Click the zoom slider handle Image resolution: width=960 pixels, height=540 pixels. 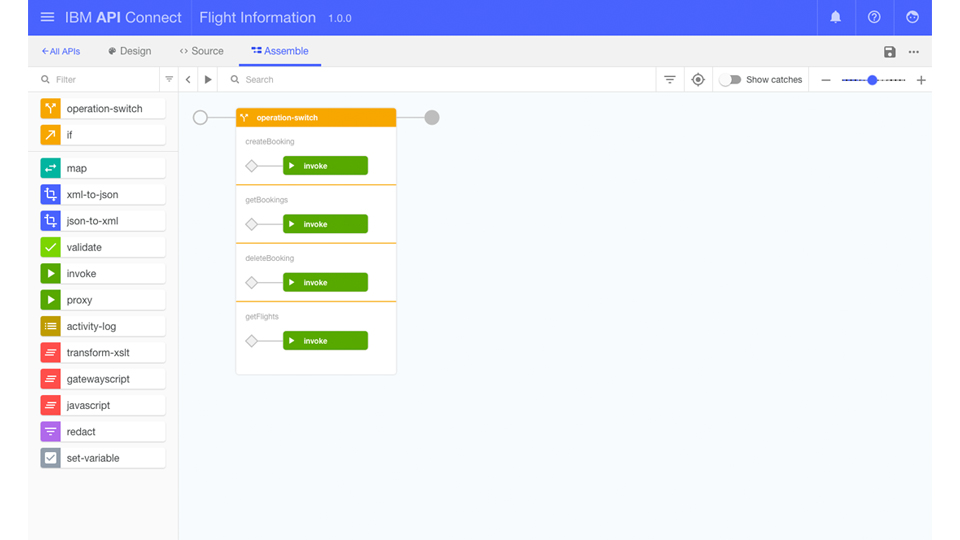click(872, 80)
